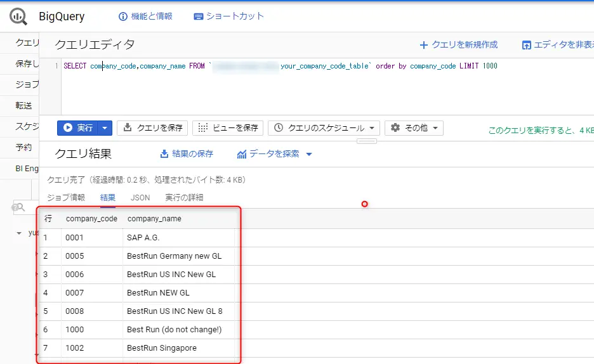Click the play icon on 実行

pyautogui.click(x=68, y=128)
